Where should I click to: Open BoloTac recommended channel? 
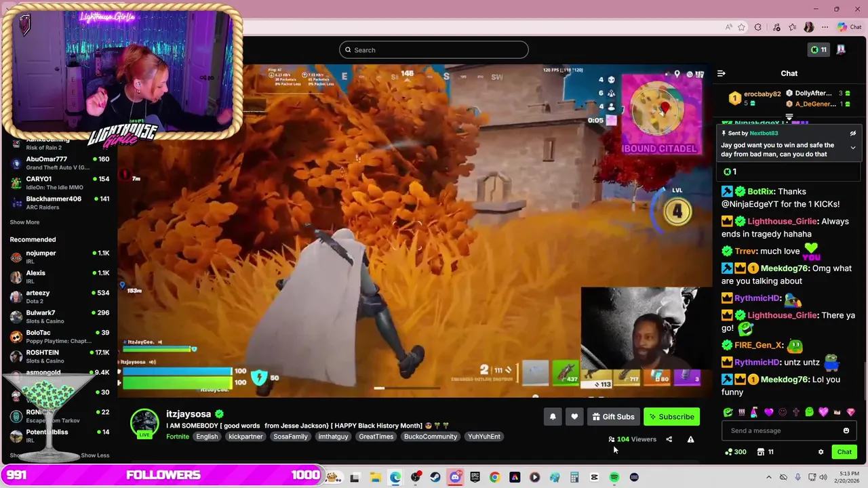point(60,336)
